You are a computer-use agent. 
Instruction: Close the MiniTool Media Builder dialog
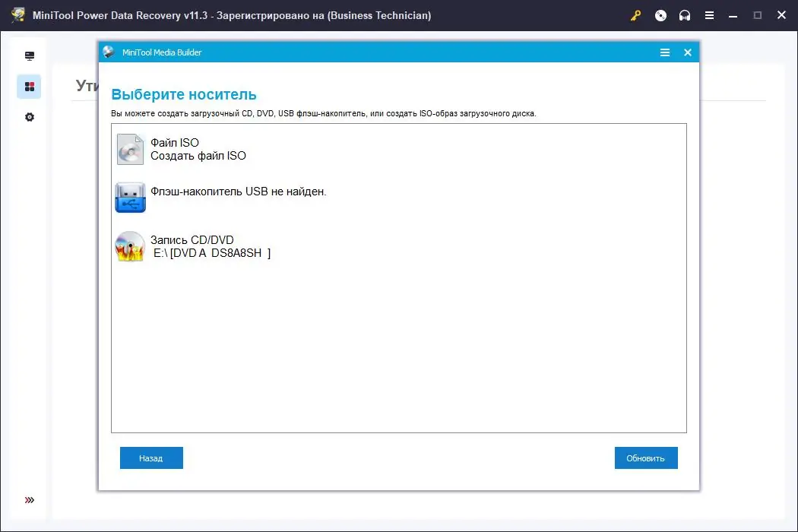pyautogui.click(x=688, y=52)
